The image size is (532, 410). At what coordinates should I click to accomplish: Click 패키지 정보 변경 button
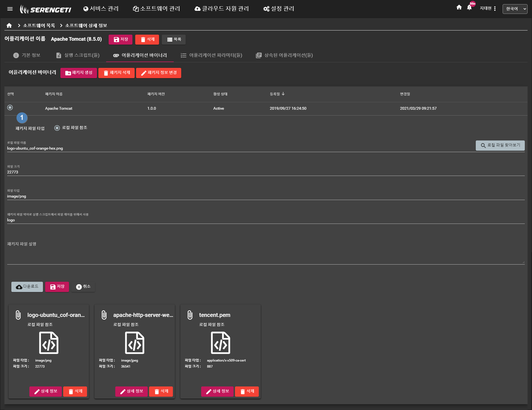pyautogui.click(x=158, y=73)
